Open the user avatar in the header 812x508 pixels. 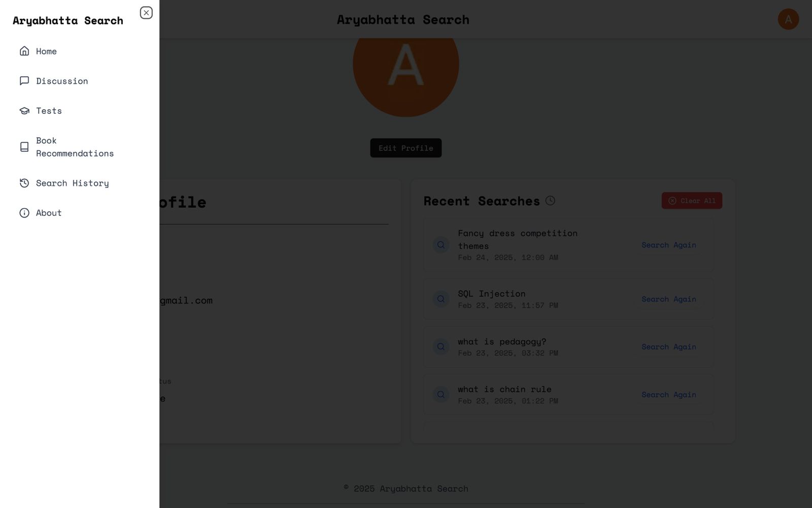[788, 19]
